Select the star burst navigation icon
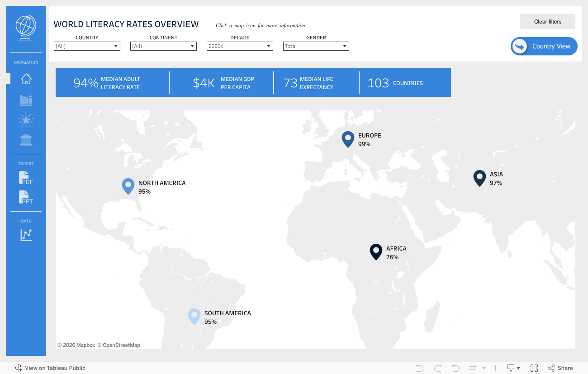This screenshot has width=588, height=374. pyautogui.click(x=26, y=120)
